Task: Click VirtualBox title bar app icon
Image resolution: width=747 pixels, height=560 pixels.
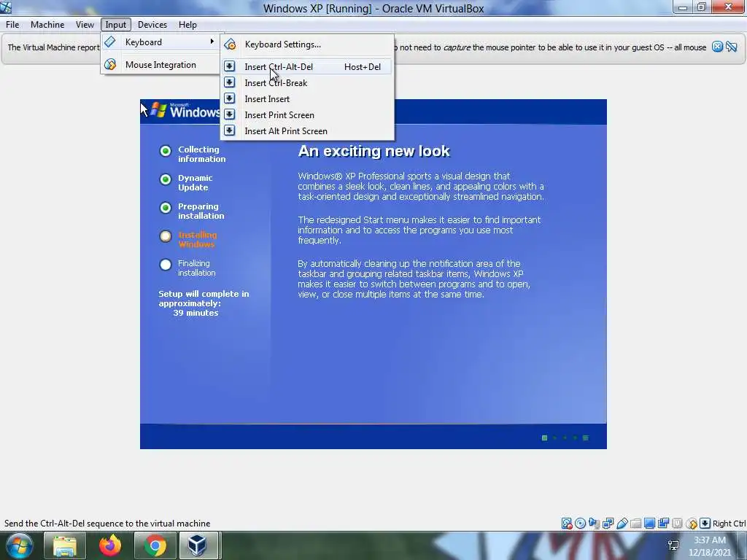Action: point(6,7)
